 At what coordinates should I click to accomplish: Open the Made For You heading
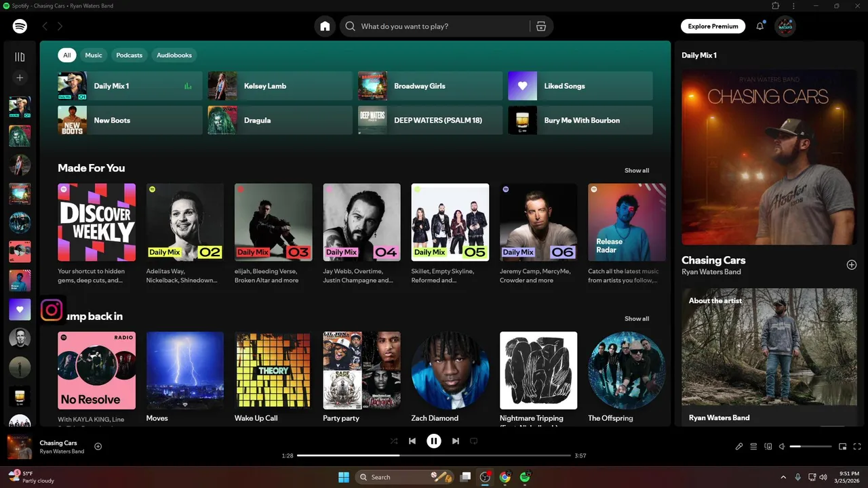click(92, 168)
